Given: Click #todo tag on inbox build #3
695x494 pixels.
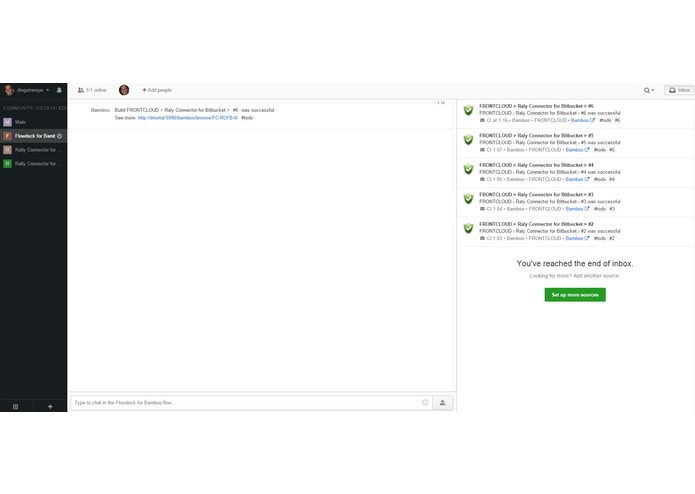Looking at the screenshot, I should click(600, 209).
